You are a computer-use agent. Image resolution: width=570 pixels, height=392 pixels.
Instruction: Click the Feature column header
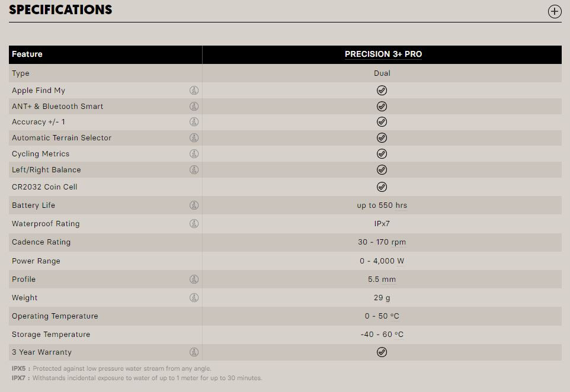(27, 54)
